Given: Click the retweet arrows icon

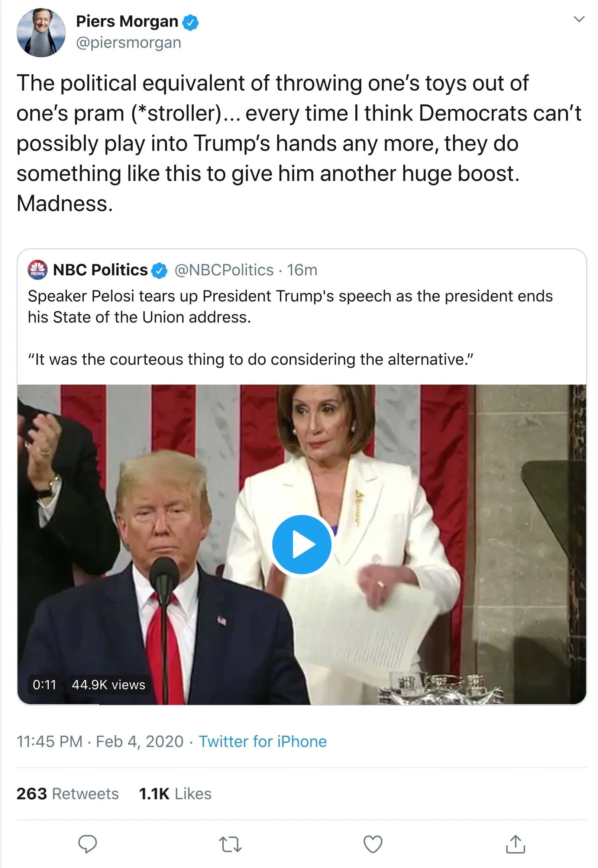Looking at the screenshot, I should tap(230, 844).
